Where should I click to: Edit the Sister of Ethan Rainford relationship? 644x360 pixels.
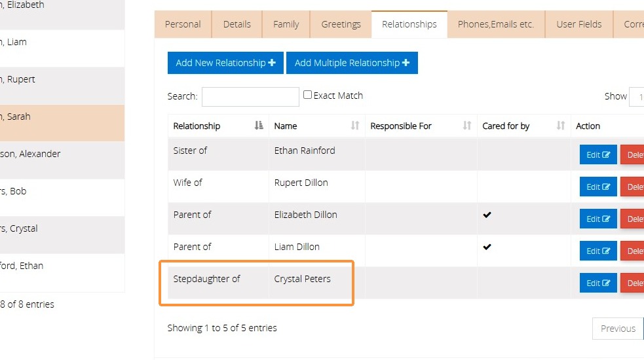tap(598, 154)
